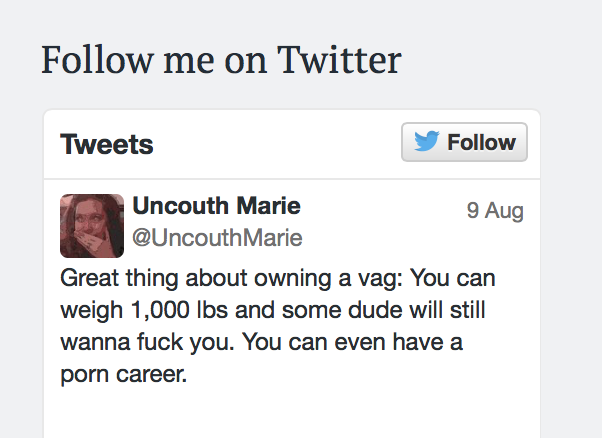This screenshot has height=438, width=602.
Task: Open Uncouth Marie's profile avatar
Action: point(92,225)
